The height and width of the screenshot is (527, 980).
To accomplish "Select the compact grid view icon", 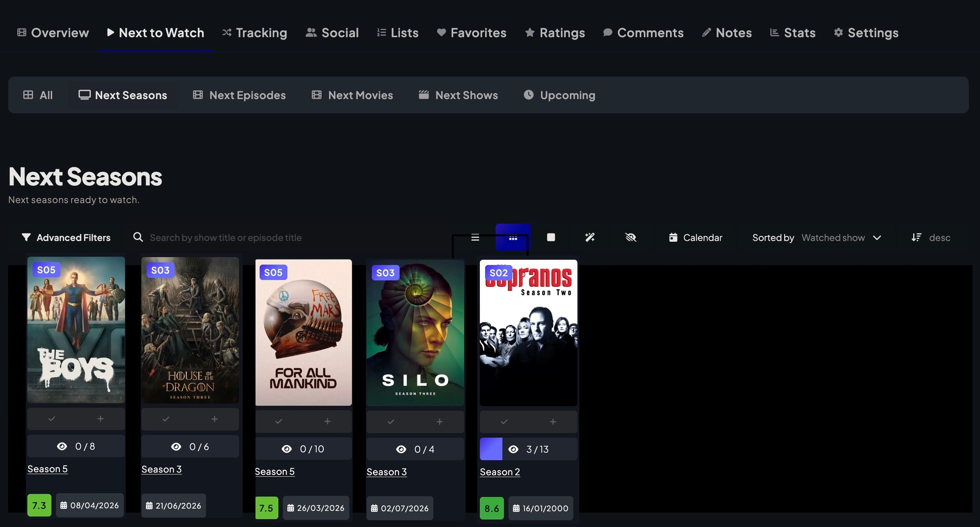I will pyautogui.click(x=513, y=238).
